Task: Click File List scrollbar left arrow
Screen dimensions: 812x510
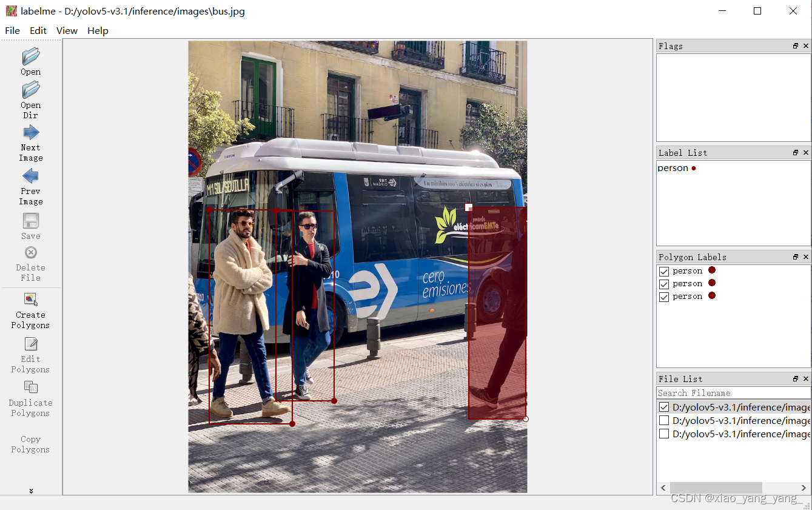Action: coord(663,488)
